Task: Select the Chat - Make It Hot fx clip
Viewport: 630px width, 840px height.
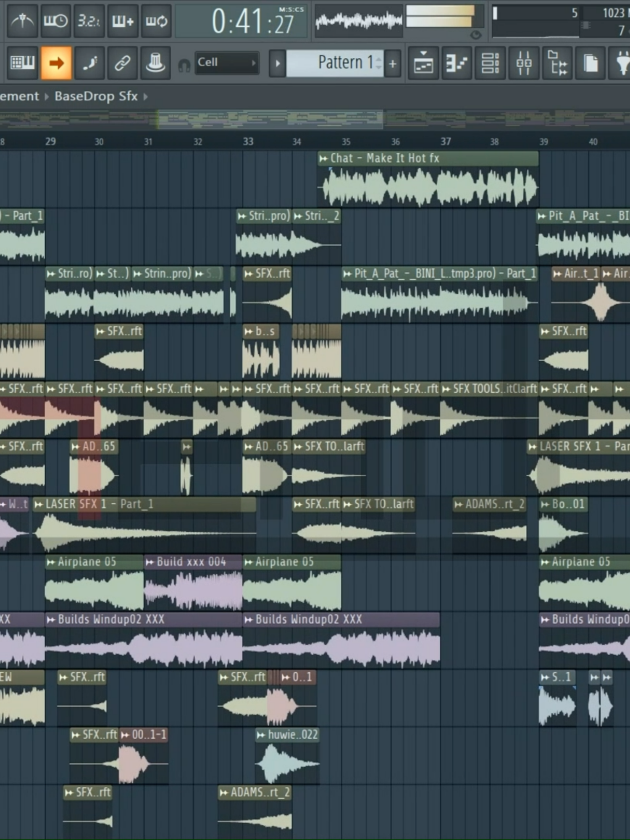Action: coord(428,180)
